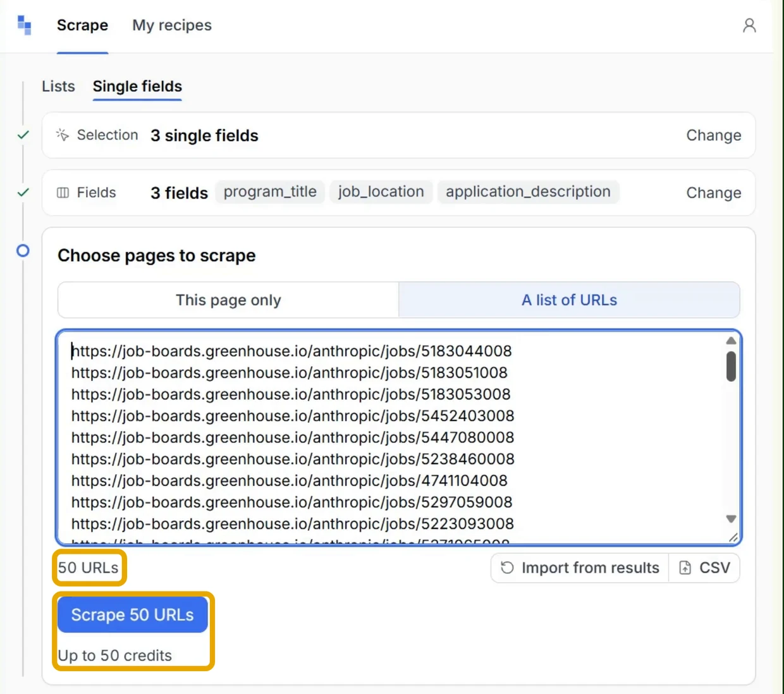Click the URL ending in 5183051008
The width and height of the screenshot is (784, 694).
pyautogui.click(x=290, y=372)
